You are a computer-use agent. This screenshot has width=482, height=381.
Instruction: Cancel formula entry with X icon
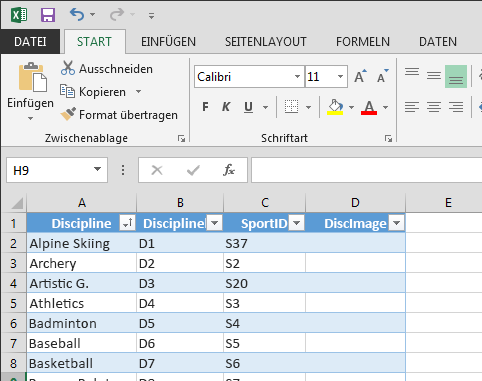(157, 170)
